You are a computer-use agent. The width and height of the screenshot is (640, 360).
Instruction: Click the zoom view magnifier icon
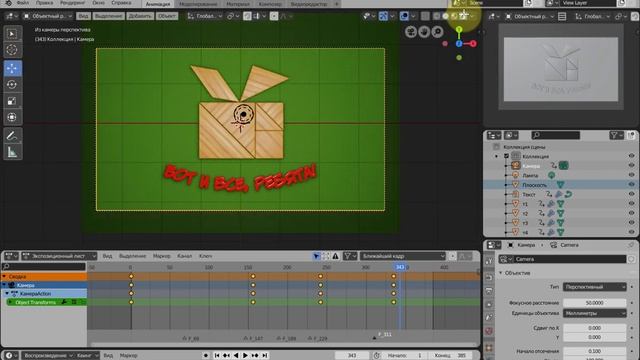click(x=438, y=32)
